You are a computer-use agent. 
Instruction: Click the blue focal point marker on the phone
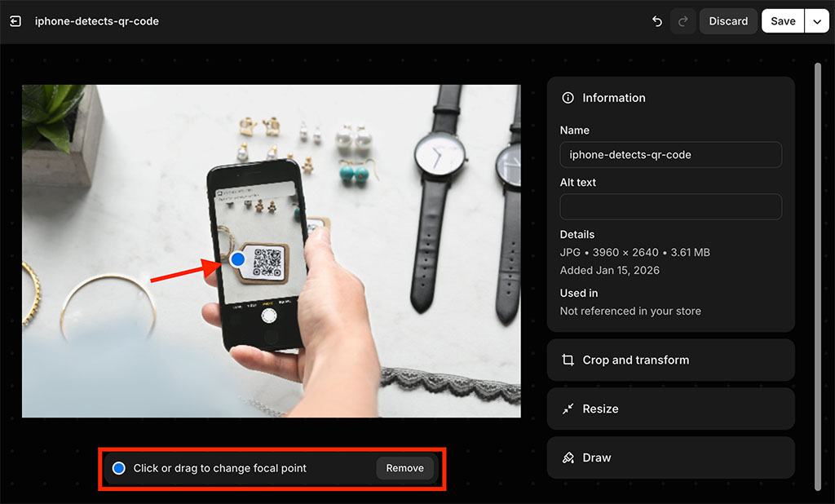[236, 259]
